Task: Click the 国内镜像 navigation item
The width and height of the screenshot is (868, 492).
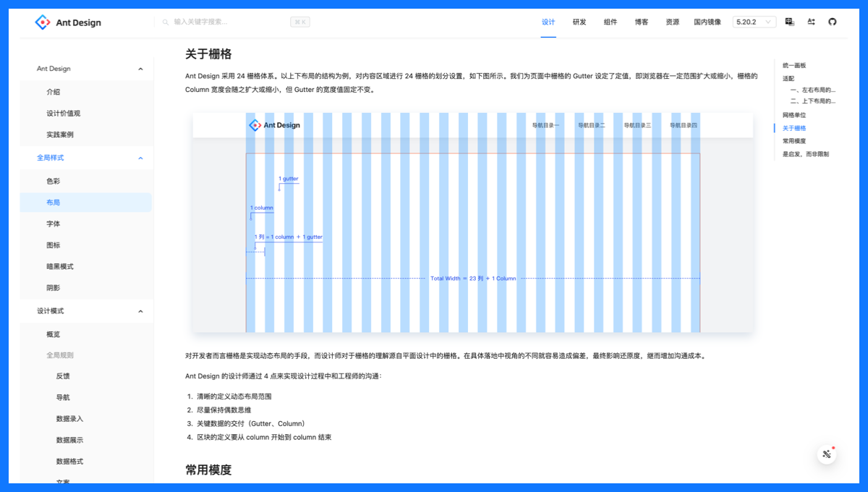Action: tap(707, 22)
